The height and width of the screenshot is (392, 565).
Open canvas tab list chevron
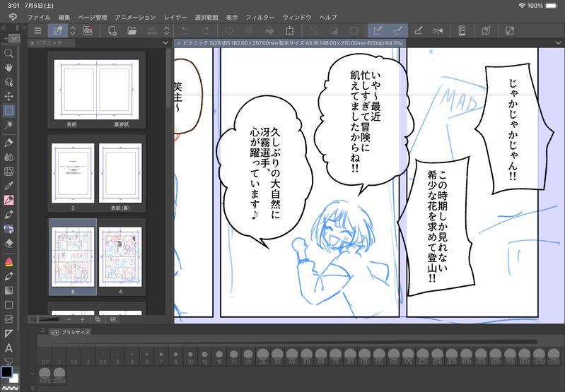558,43
